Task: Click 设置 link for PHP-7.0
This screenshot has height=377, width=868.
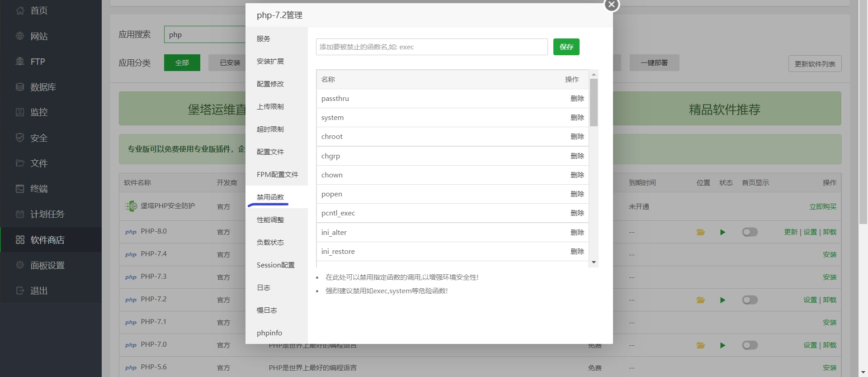Action: tap(810, 345)
